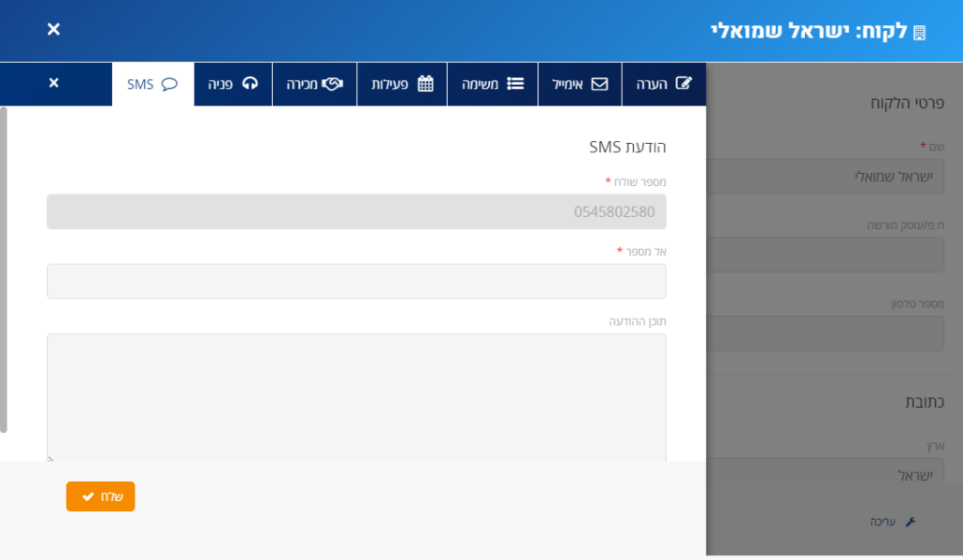The image size is (963, 560).
Task: Open the הערה (note) tab
Action: pos(664,84)
